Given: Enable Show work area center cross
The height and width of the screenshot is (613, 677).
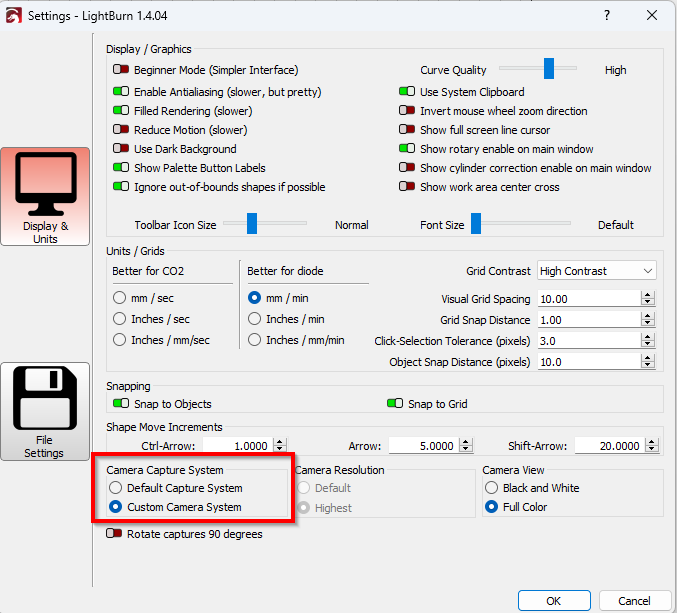Looking at the screenshot, I should coord(407,187).
